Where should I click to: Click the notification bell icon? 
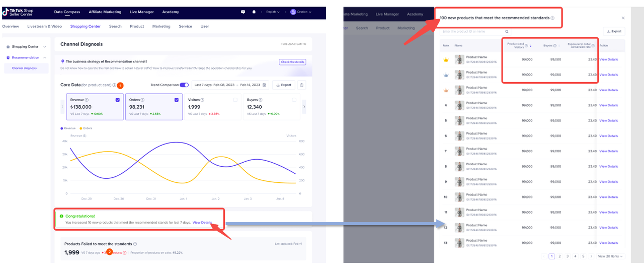[254, 12]
